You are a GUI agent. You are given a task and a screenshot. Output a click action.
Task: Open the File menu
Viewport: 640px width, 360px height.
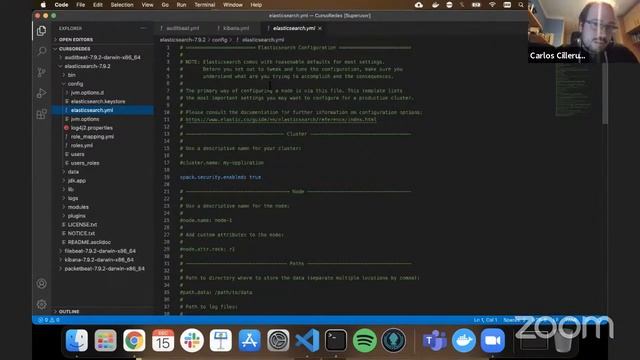80,5
